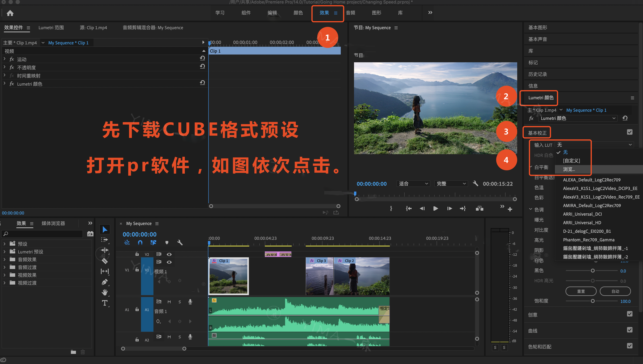Step forward one frame in Program monitor
This screenshot has width=643, height=364.
pyautogui.click(x=449, y=208)
